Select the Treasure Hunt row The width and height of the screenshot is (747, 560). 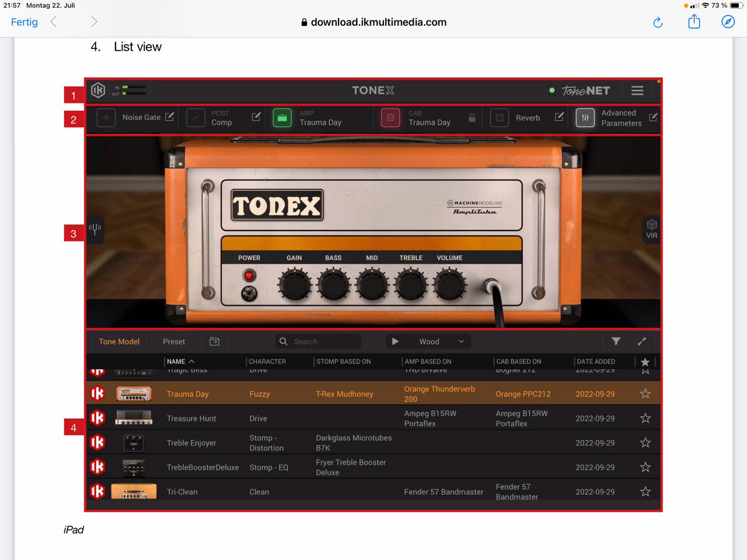[373, 418]
